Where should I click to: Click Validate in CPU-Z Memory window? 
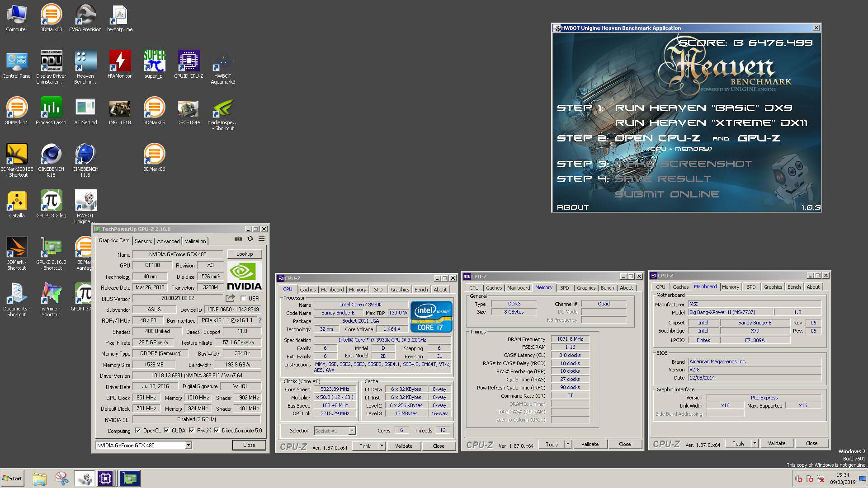point(590,444)
